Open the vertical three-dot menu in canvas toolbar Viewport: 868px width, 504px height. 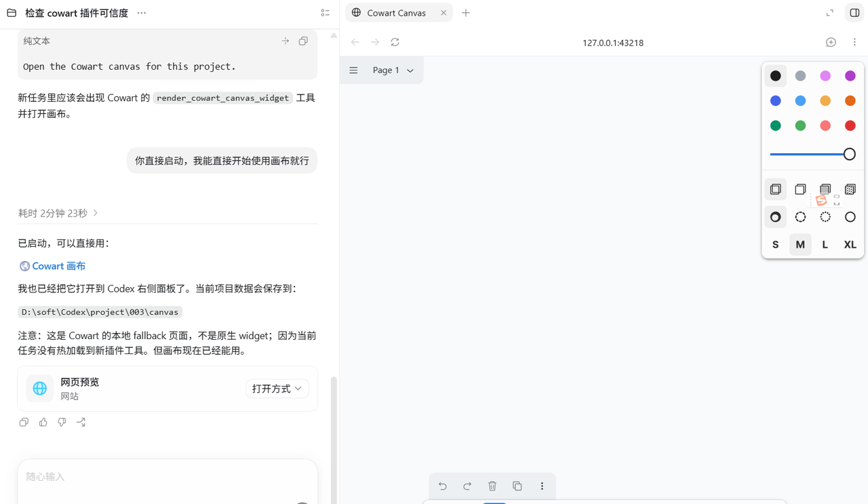point(542,486)
